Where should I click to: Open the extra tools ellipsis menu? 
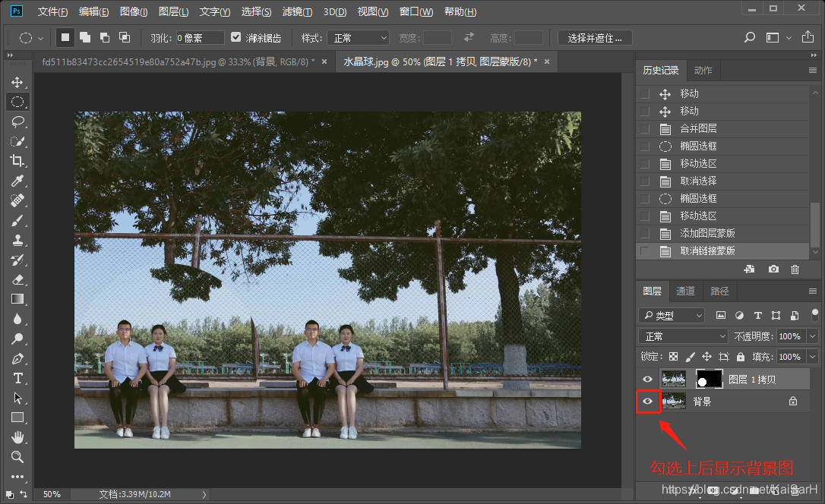[17, 477]
